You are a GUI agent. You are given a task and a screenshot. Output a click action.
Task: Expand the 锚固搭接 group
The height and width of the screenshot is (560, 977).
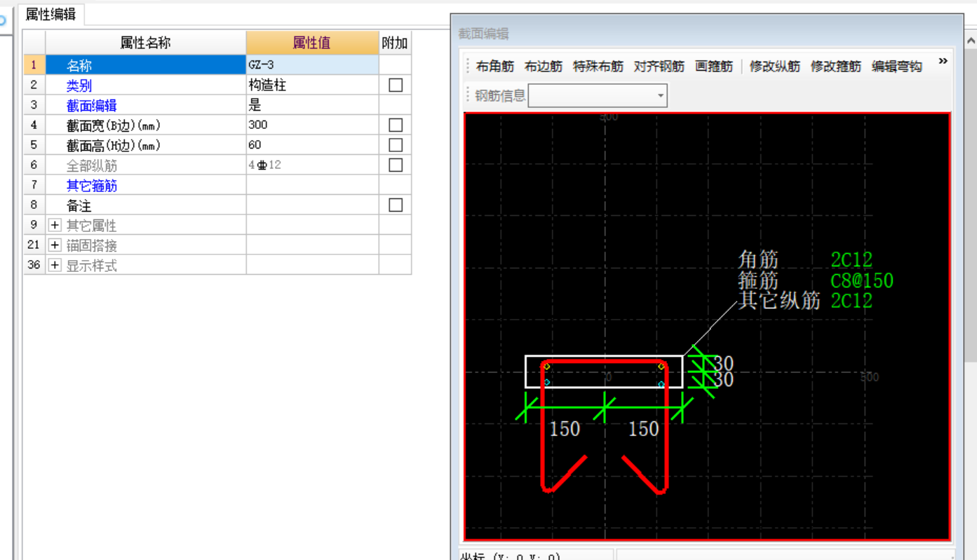(x=55, y=245)
